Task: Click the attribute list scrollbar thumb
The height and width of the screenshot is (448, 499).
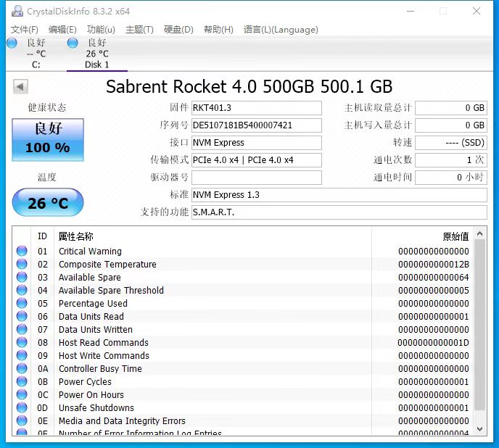Action: tap(480, 325)
